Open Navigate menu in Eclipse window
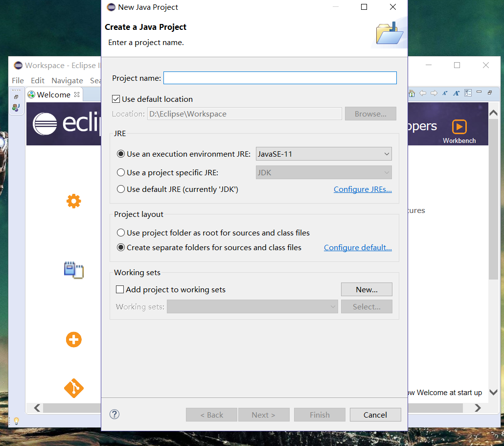The height and width of the screenshot is (446, 504). tap(67, 80)
